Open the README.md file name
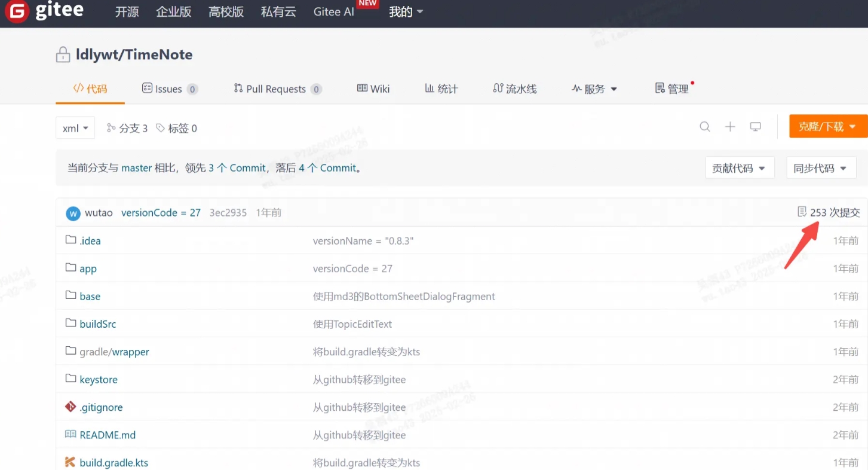The height and width of the screenshot is (470, 868). 108,435
